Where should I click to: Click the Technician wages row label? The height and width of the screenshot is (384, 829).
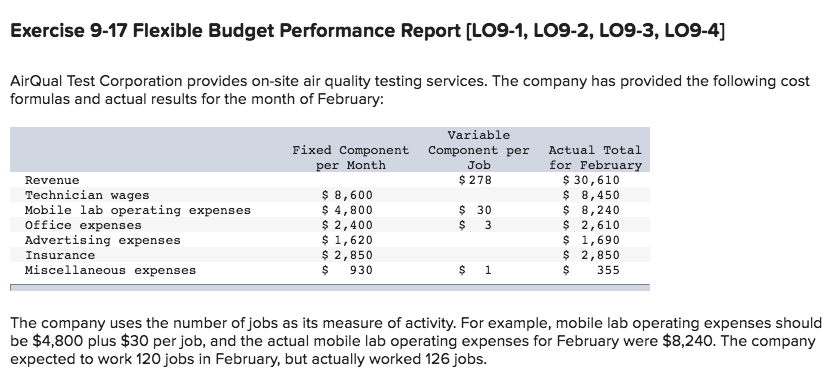[x=87, y=195]
